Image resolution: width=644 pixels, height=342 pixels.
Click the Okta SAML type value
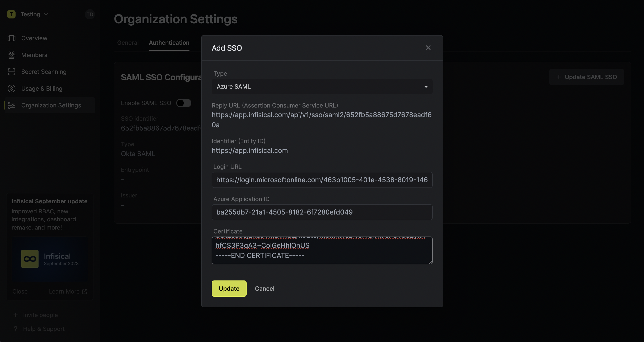[138, 154]
